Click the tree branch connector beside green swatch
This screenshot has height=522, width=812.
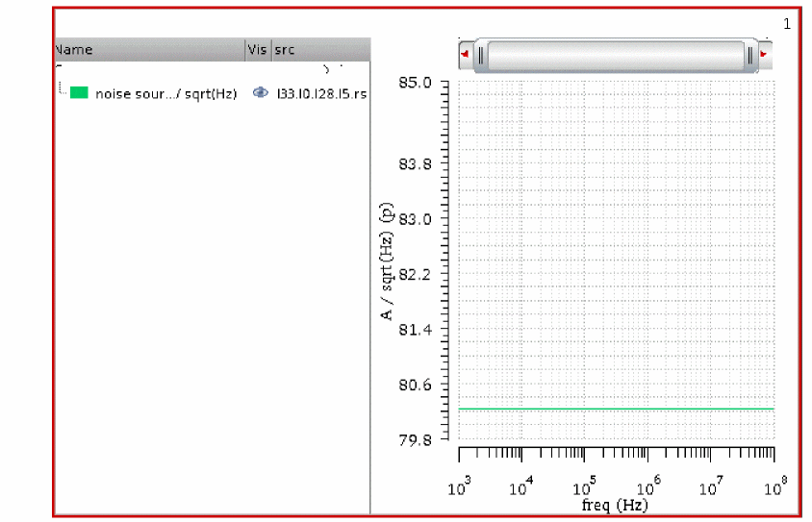(x=63, y=88)
